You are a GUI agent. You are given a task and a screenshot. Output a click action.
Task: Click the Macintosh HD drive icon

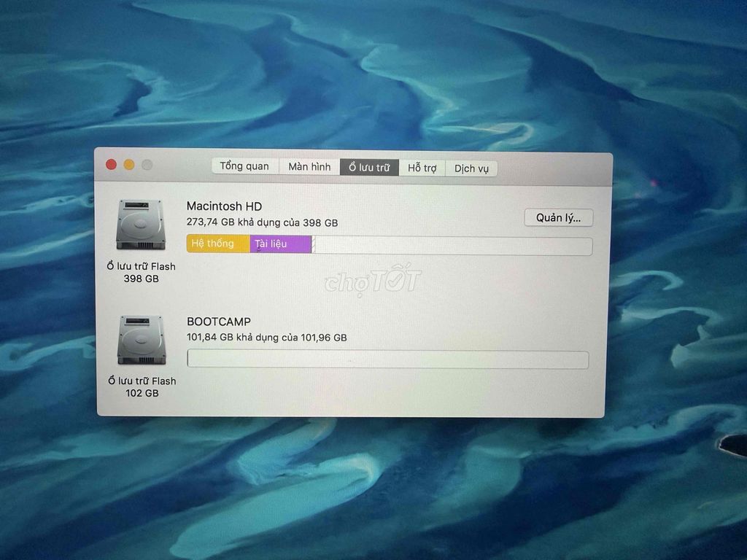click(x=141, y=225)
